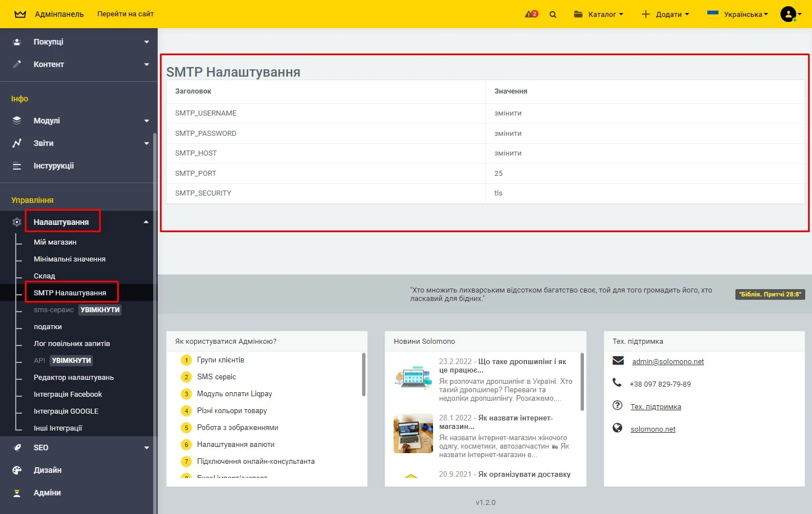Collapse the Налаштування section chevron
Viewport: 812px width, 514px height.
pyautogui.click(x=146, y=221)
